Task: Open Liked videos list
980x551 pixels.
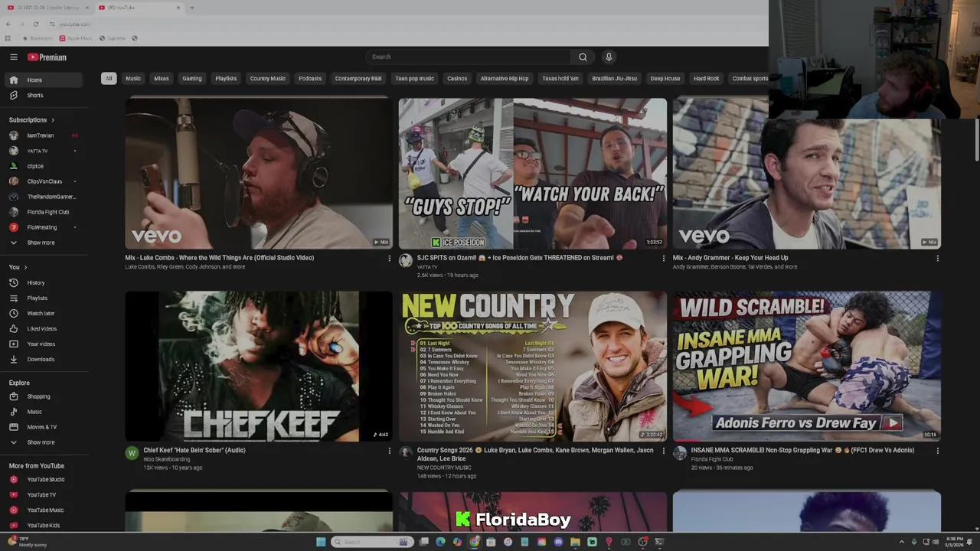Action: click(45, 328)
